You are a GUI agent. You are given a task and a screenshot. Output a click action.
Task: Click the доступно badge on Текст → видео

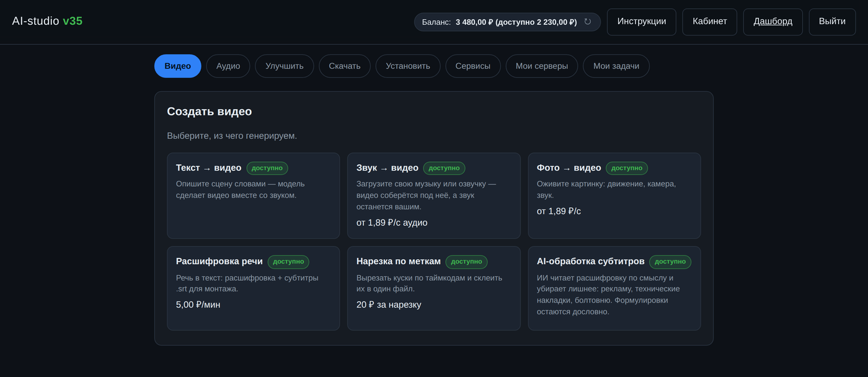point(267,168)
